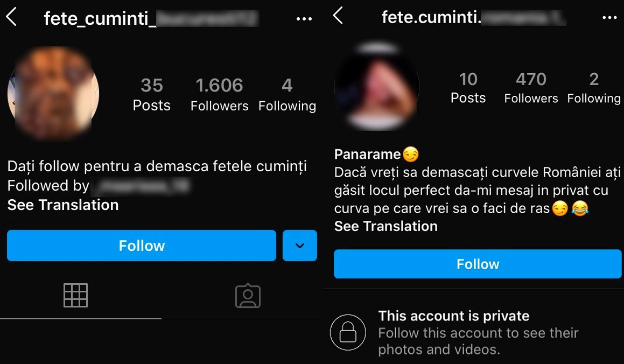
Task: Tap the back arrow on right profile
Action: 338,16
